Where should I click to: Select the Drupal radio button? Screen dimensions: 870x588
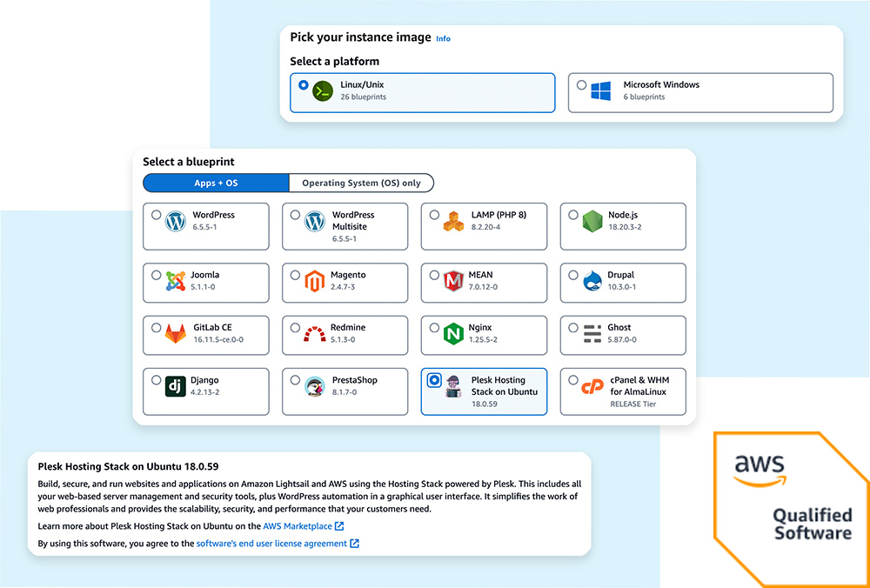click(573, 275)
